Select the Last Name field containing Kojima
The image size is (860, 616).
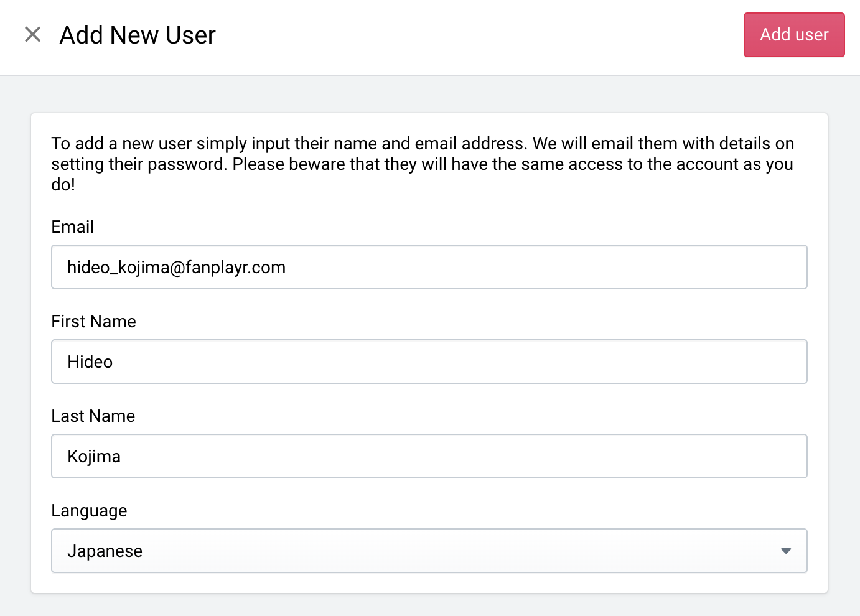pos(429,456)
